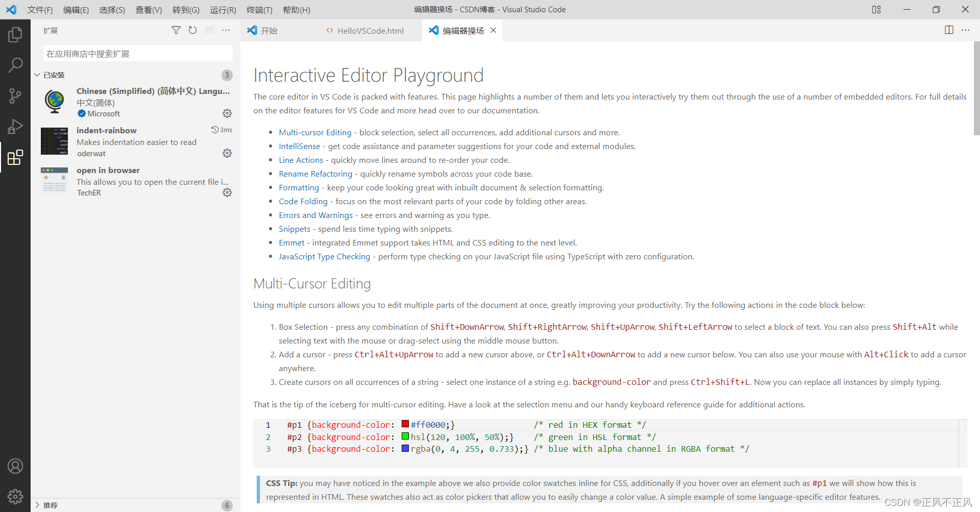Select the 编辑器操场 tab

(463, 31)
